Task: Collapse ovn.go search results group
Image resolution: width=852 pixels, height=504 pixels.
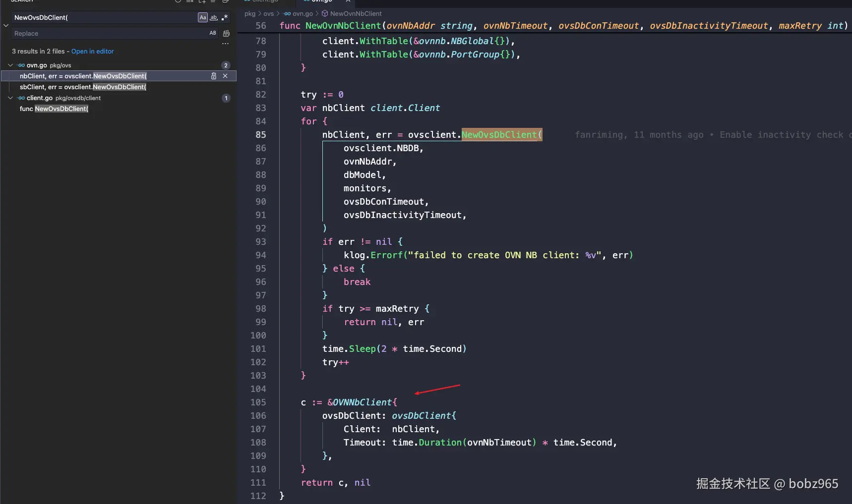Action: 10,65
